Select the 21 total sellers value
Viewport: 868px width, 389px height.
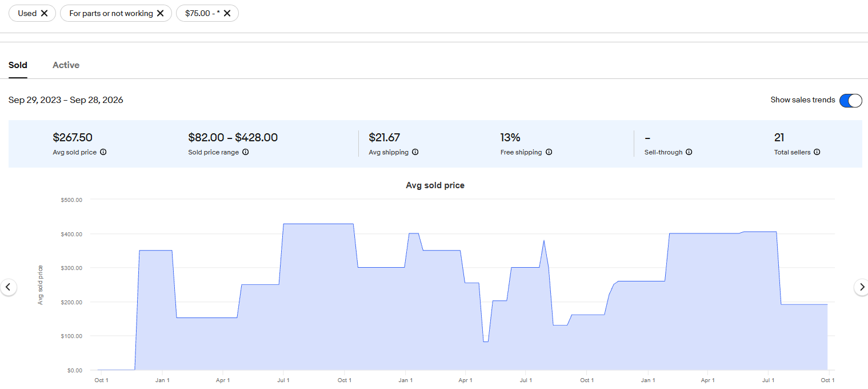(779, 137)
